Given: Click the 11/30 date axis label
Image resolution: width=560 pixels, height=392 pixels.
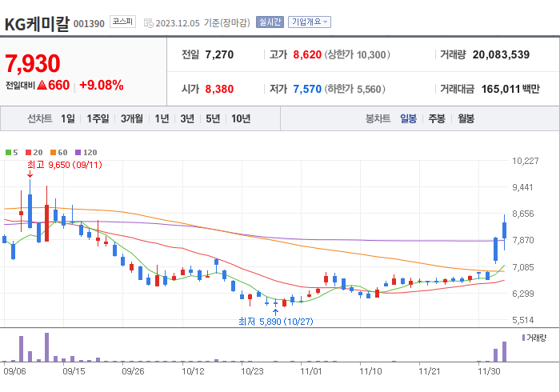Looking at the screenshot, I should (x=489, y=371).
